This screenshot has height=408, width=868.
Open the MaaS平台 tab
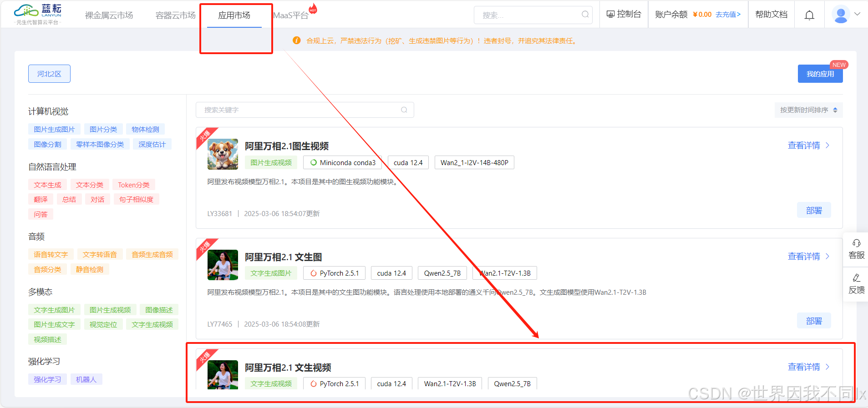click(291, 15)
